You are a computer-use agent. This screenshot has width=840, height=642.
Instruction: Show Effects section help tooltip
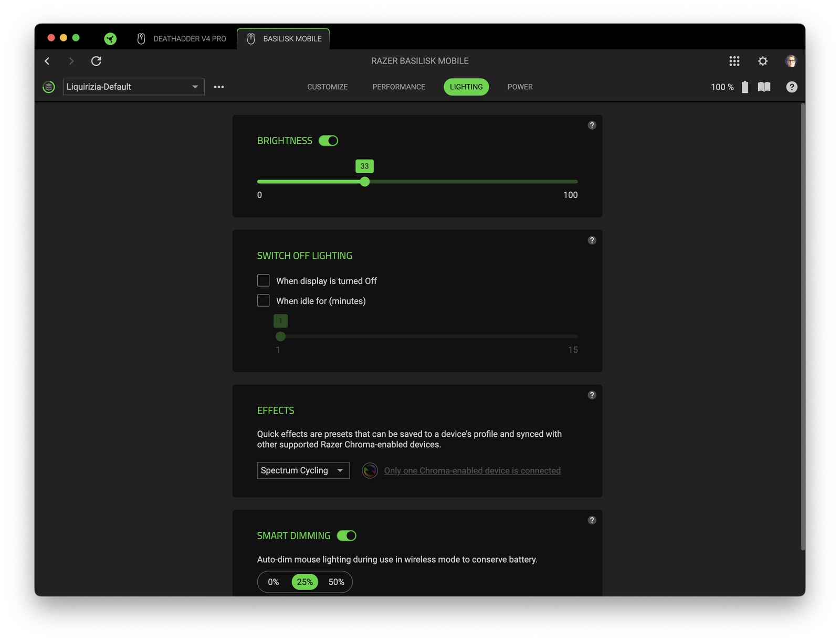coord(592,395)
